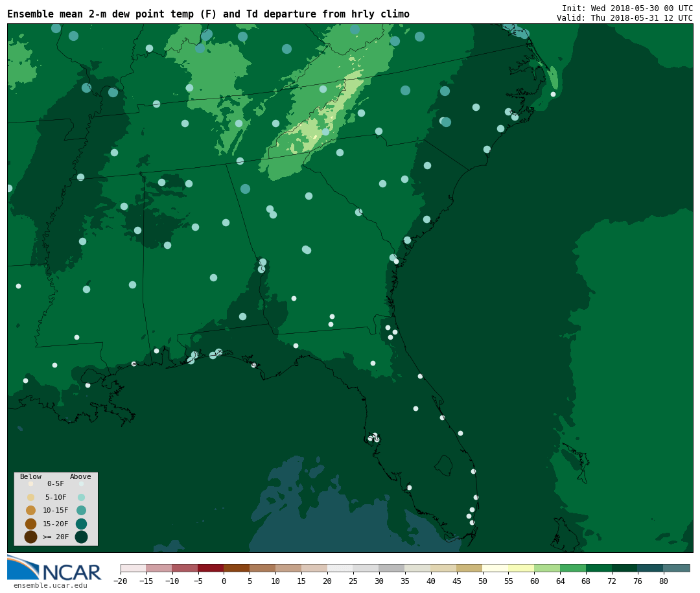The image size is (700, 593).
Task: Click the '-20' colorbar tick label
Action: click(120, 581)
